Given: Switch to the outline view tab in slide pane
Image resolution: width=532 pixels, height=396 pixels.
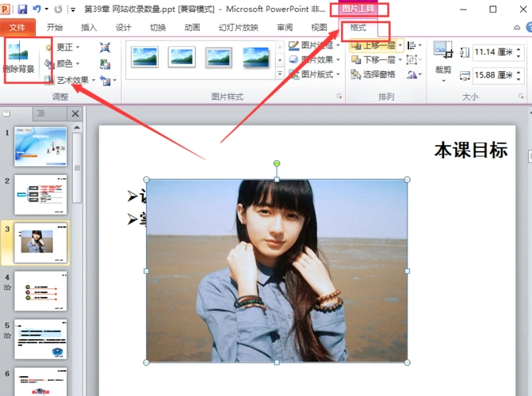Looking at the screenshot, I should pos(39,114).
